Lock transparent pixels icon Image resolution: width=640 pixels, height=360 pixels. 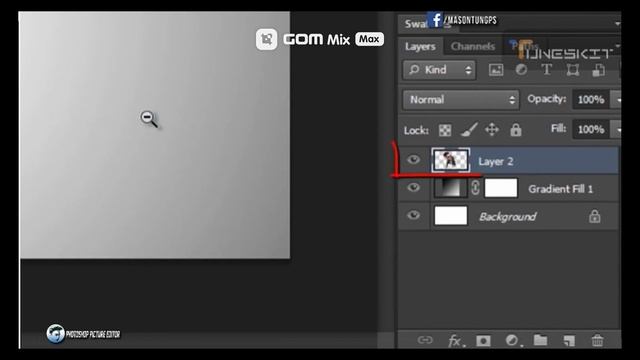[x=445, y=130]
